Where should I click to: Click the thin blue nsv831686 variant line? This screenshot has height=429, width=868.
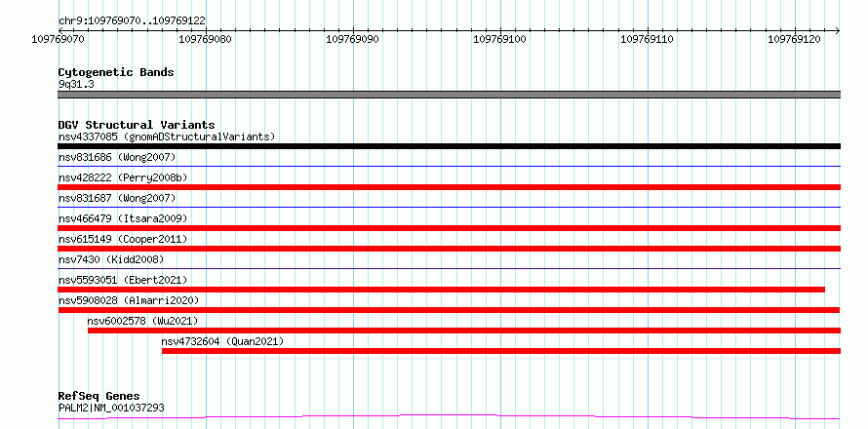449,166
